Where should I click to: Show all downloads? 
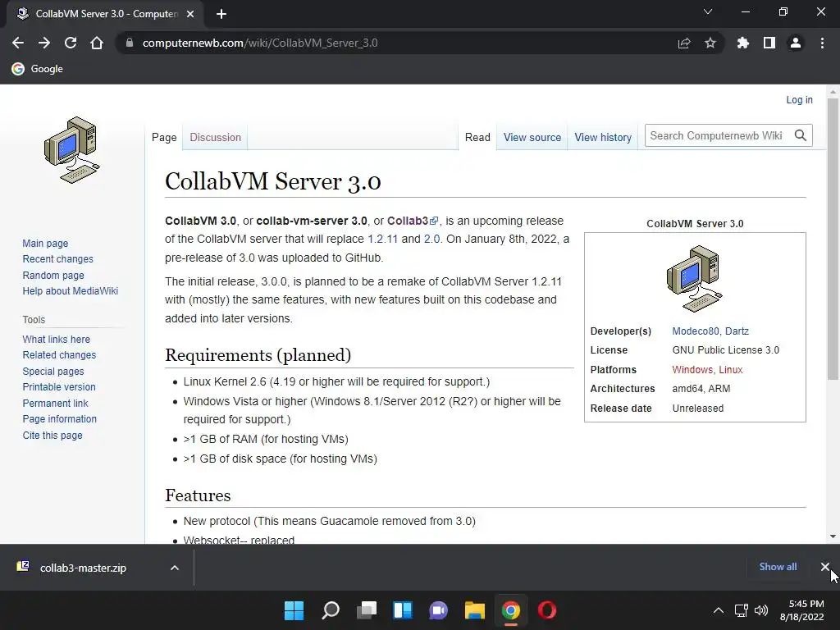pyautogui.click(x=778, y=567)
